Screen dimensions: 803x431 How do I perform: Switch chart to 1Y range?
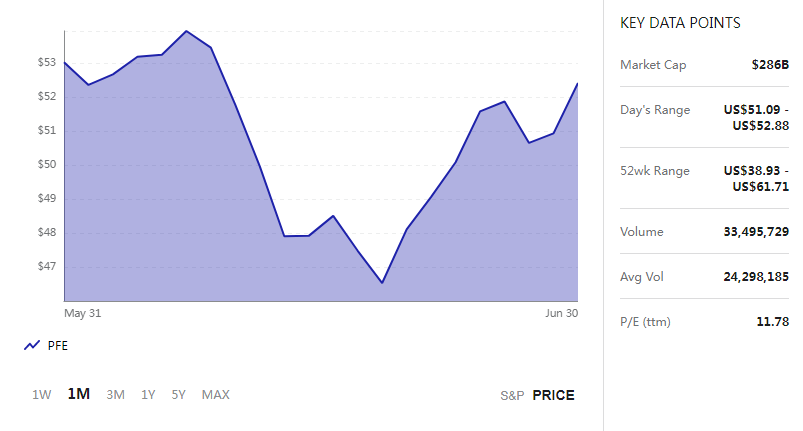148,395
